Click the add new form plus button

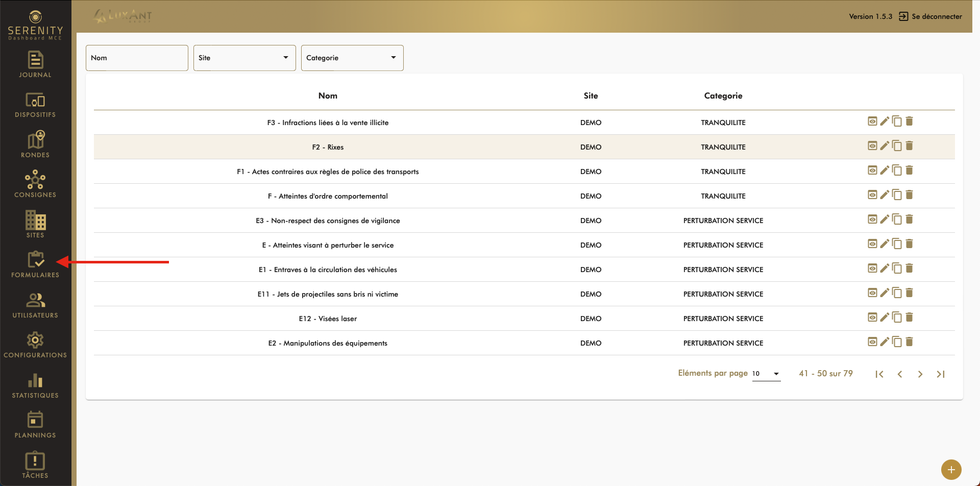click(951, 470)
